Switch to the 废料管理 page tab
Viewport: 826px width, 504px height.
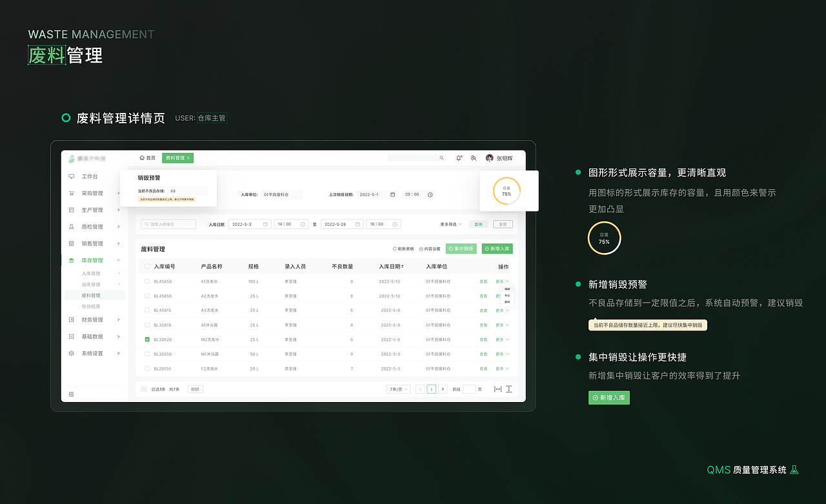[x=177, y=157]
